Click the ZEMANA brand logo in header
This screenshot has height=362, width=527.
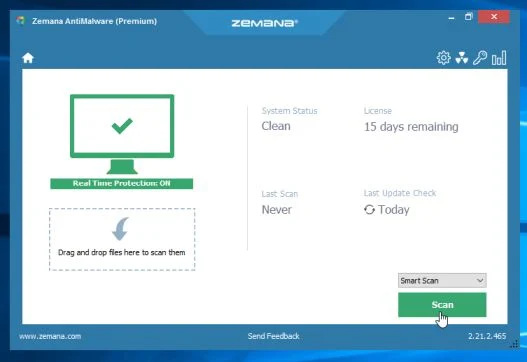click(x=265, y=23)
